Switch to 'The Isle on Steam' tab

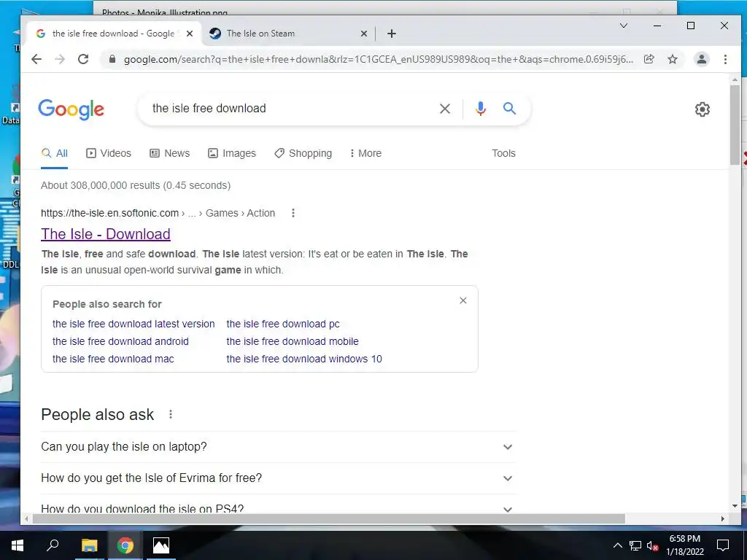click(x=289, y=34)
